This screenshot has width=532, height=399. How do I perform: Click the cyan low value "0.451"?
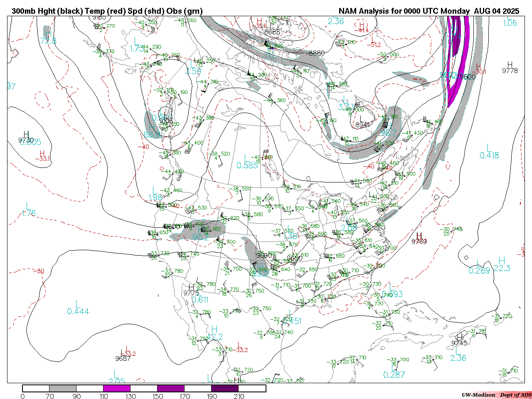pos(293,321)
